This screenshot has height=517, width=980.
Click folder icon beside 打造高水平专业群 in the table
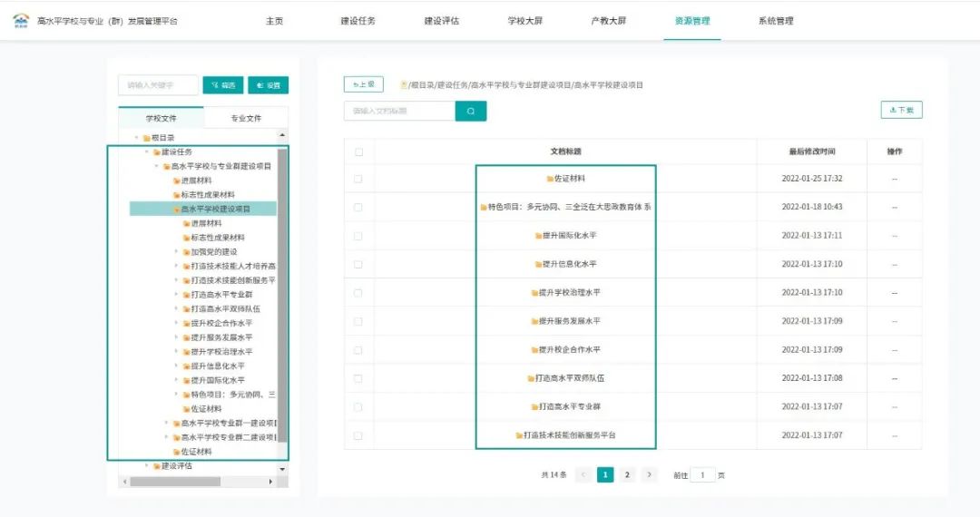pos(534,407)
